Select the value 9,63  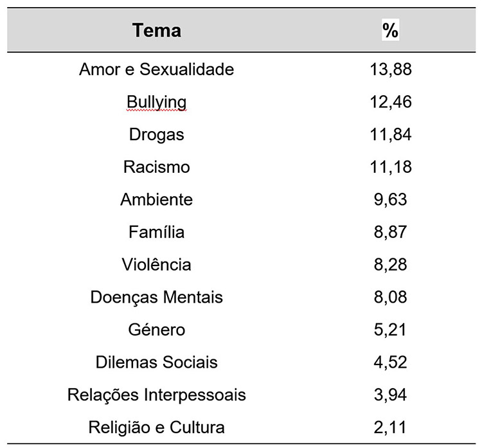pyautogui.click(x=390, y=199)
